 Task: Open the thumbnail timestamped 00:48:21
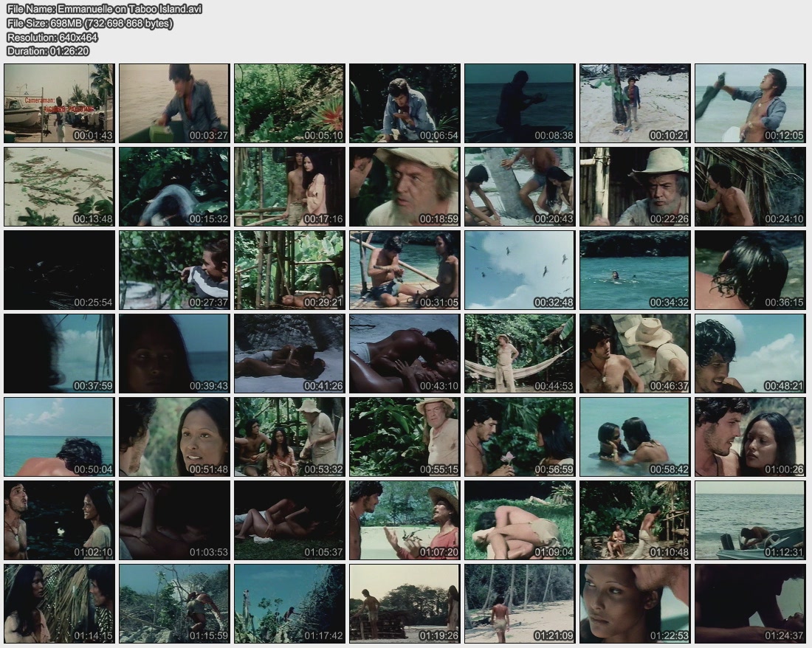coord(750,354)
